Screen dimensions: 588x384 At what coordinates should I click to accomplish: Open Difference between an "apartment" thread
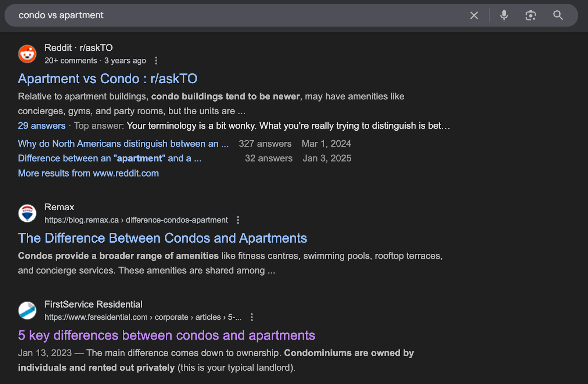pos(110,158)
